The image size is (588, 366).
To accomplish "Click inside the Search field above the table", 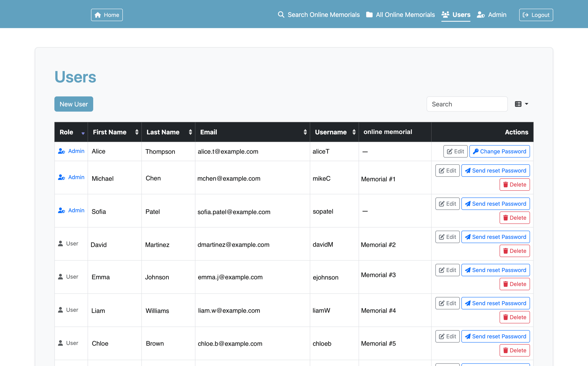I will pos(467,104).
